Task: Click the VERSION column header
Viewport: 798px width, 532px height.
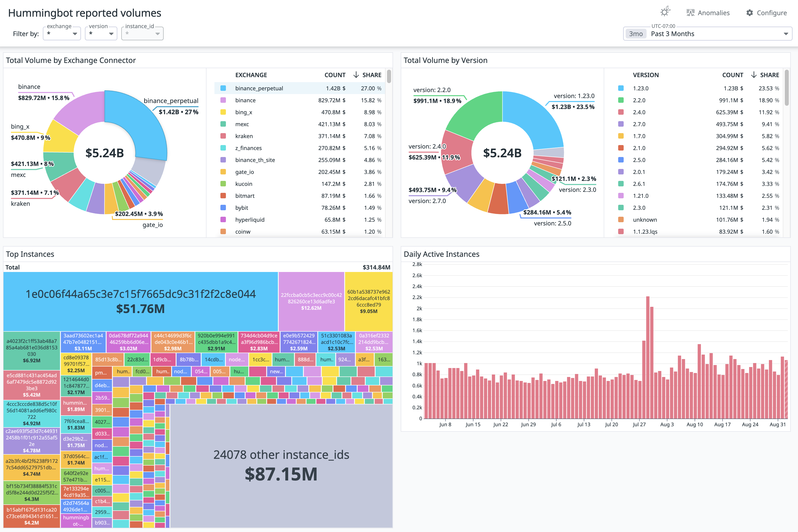Action: [x=646, y=75]
